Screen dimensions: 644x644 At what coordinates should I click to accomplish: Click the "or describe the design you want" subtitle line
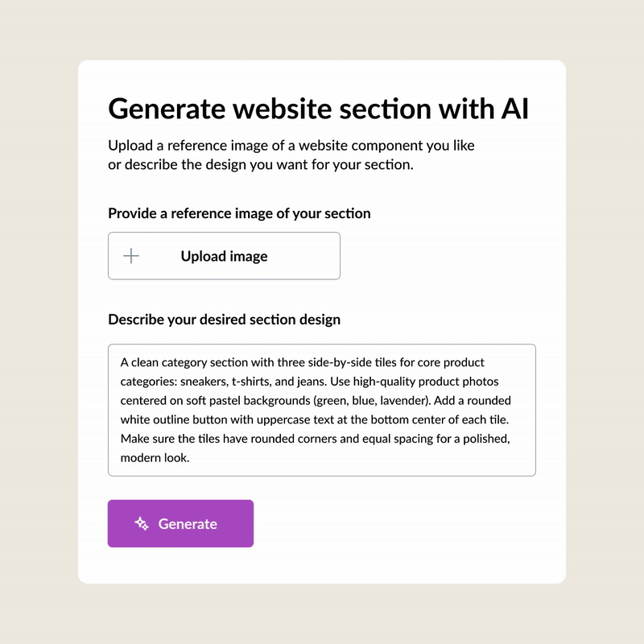point(261,165)
